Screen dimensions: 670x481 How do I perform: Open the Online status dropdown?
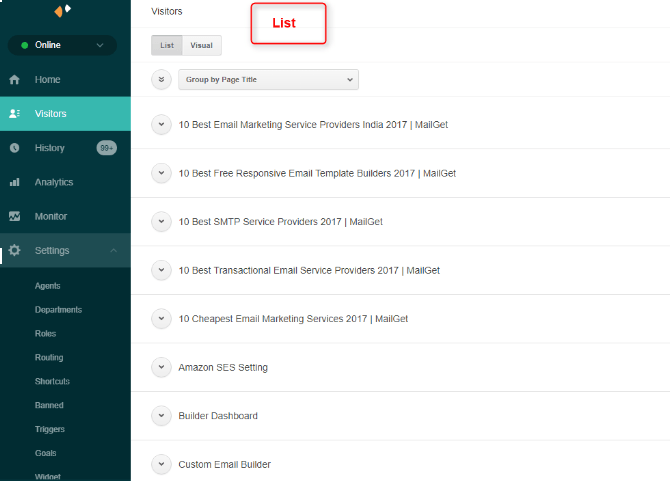[62, 45]
